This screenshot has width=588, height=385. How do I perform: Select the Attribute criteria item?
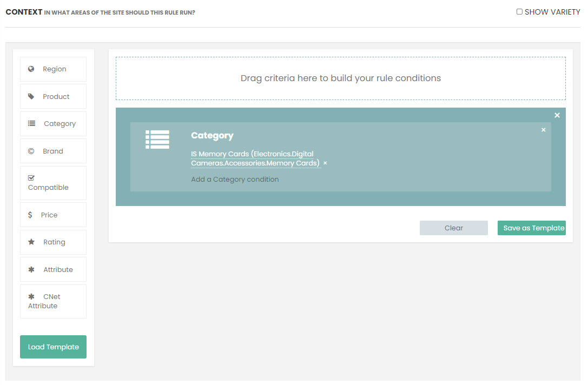click(x=53, y=269)
